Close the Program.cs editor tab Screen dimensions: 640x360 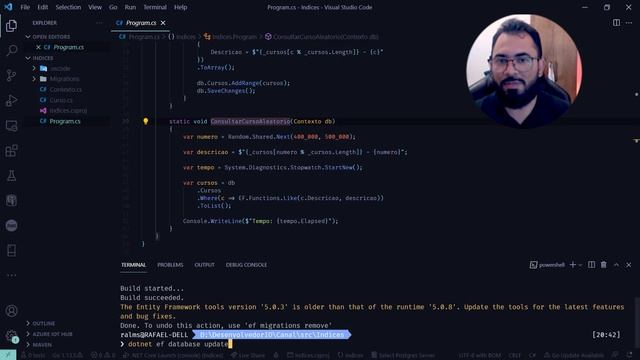click(x=163, y=23)
